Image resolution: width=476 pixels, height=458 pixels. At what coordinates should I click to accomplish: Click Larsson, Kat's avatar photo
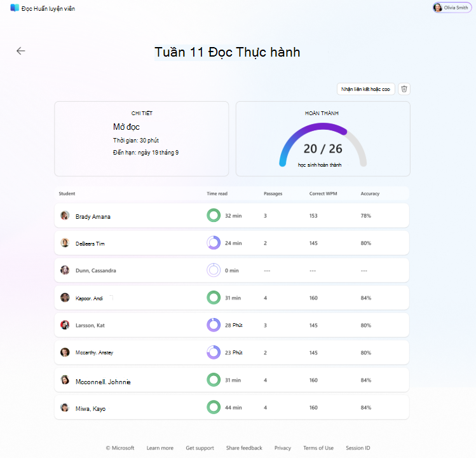click(65, 325)
